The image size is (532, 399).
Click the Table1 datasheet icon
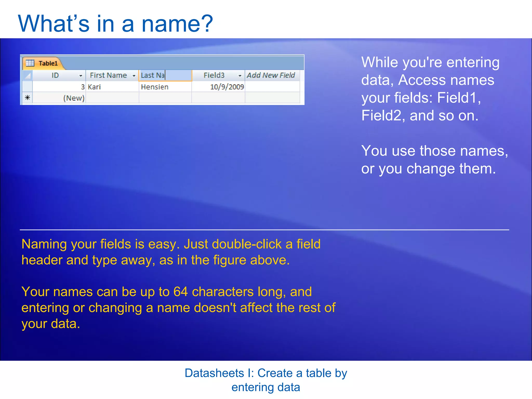[30, 63]
